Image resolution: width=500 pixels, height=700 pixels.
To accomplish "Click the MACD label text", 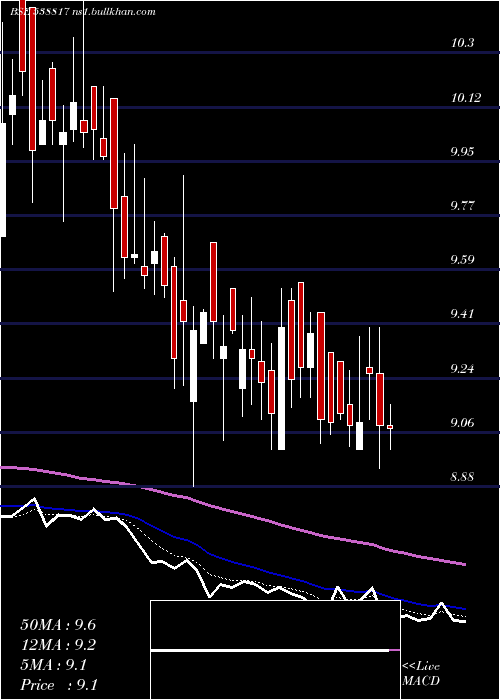I will coord(421,681).
